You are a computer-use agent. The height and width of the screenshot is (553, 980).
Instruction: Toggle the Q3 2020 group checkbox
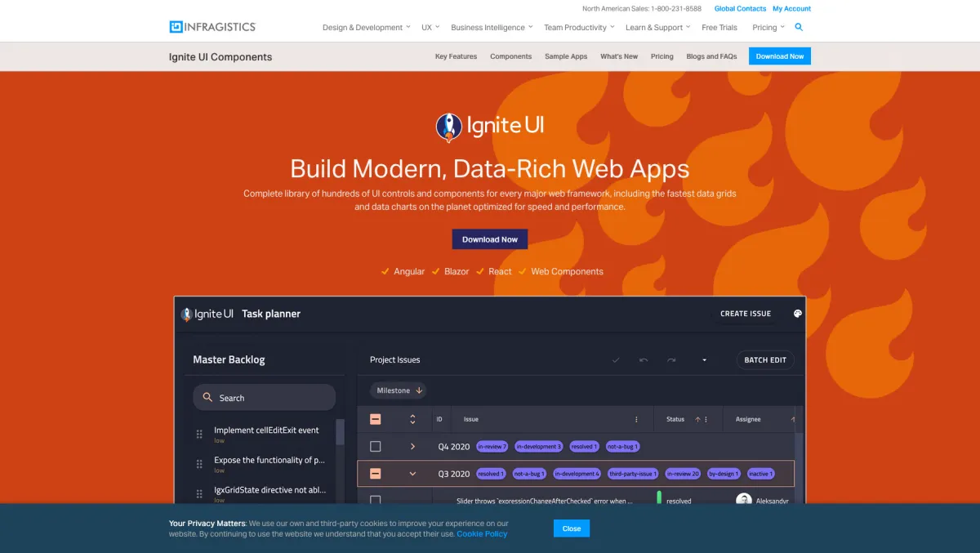[x=375, y=473]
